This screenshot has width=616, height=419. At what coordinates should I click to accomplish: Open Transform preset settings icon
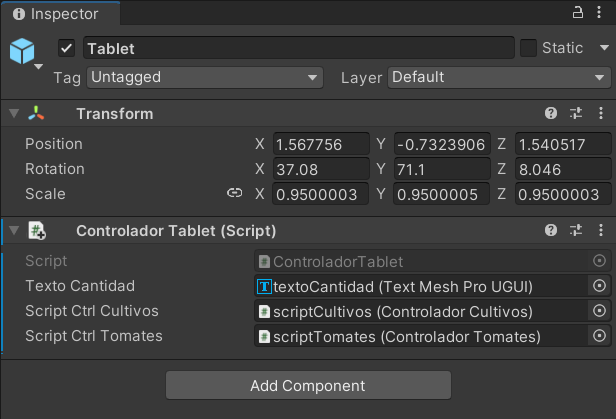tap(576, 113)
